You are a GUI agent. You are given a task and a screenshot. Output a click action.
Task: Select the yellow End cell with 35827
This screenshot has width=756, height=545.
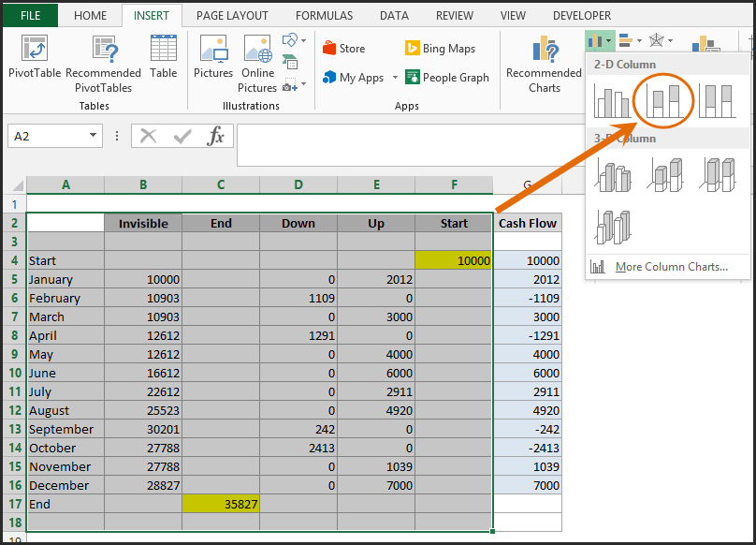coord(221,504)
